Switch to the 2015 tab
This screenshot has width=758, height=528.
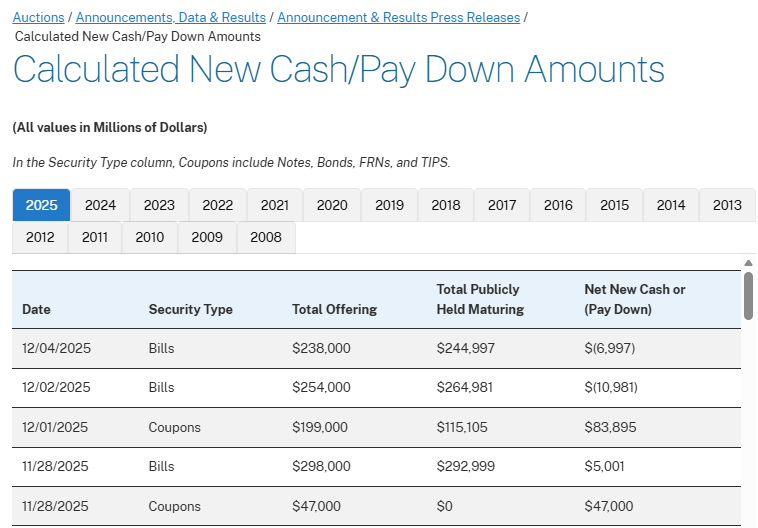click(x=615, y=205)
